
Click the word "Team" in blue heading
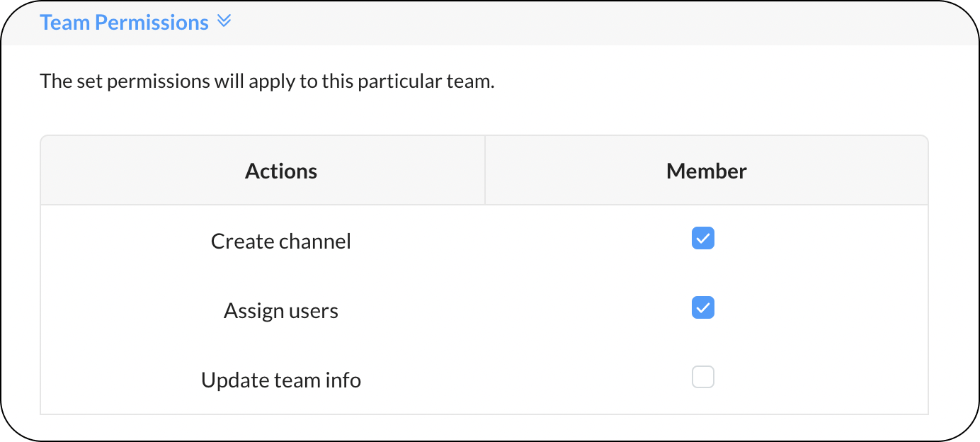click(x=64, y=23)
